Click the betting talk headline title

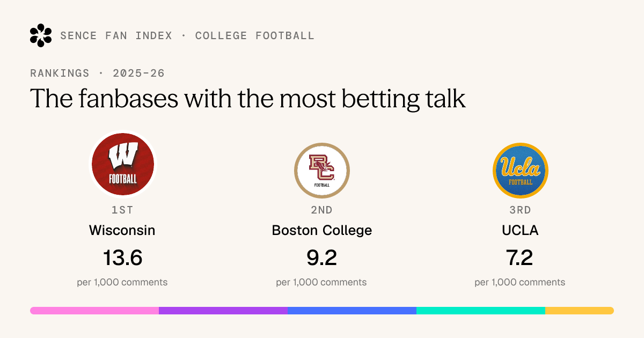click(x=248, y=99)
